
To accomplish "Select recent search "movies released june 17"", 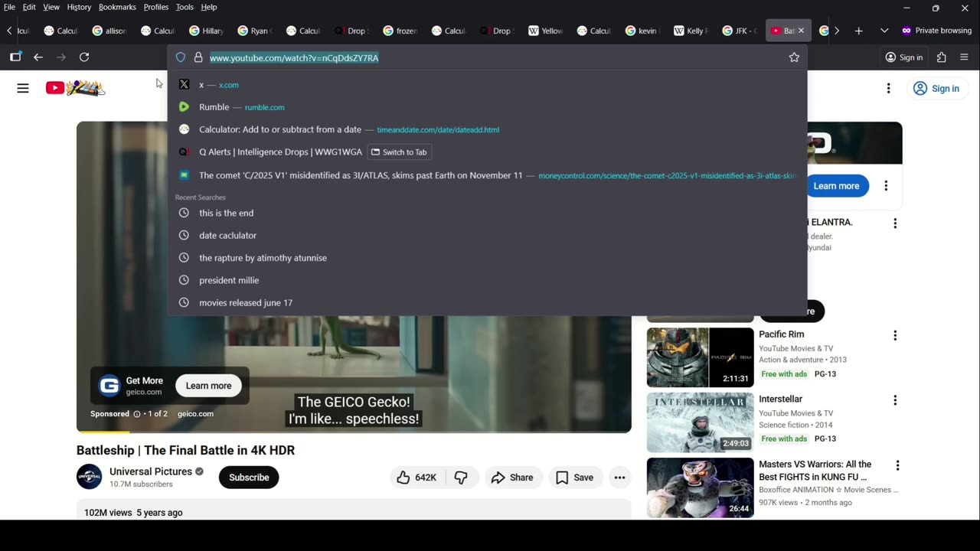I will pyautogui.click(x=487, y=302).
